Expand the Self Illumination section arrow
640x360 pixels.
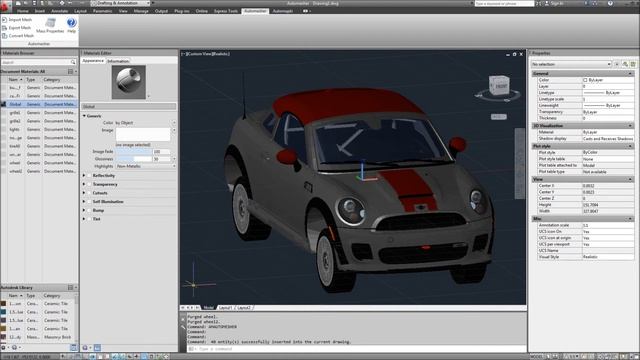tap(84, 202)
